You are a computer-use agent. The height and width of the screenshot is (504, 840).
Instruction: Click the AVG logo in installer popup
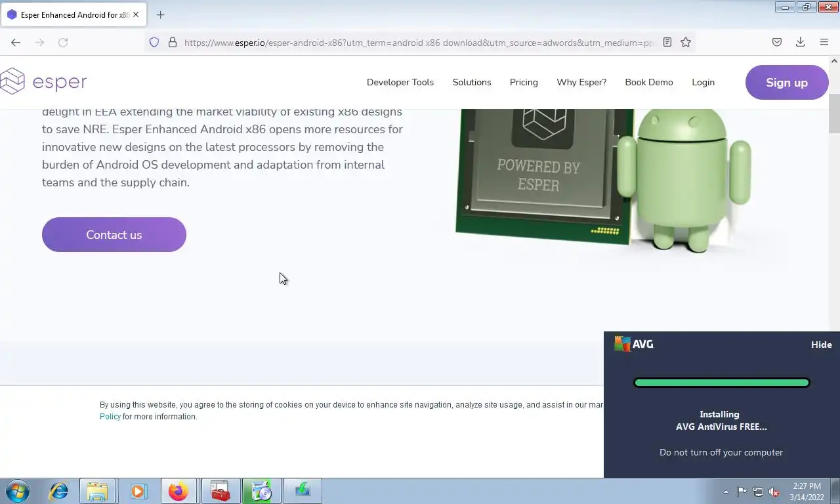[634, 344]
